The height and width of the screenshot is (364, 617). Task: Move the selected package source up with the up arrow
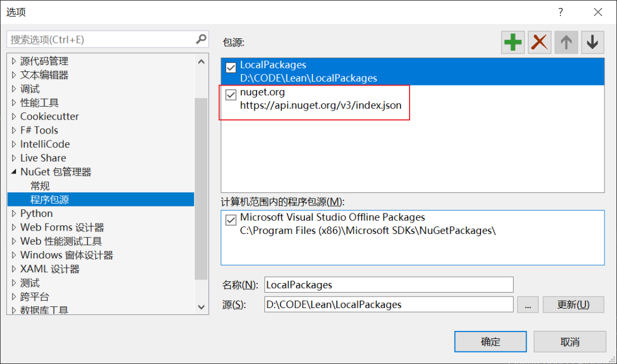coord(566,42)
